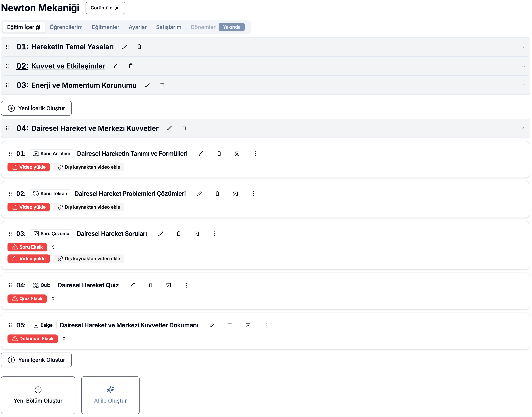Viewport: 532px width, 417px height.
Task: Click drag handle of item Dairesel Hareket Quiz
Action: coord(10,285)
